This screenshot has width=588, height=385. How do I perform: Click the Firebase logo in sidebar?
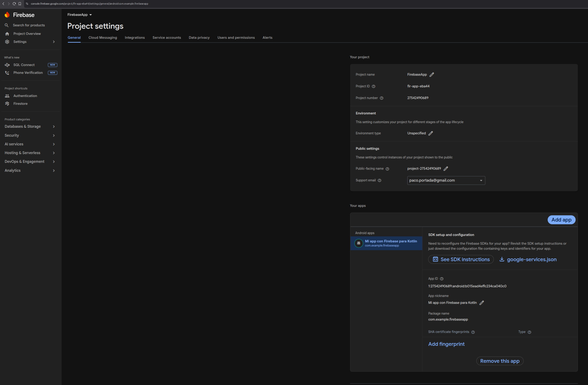click(7, 15)
